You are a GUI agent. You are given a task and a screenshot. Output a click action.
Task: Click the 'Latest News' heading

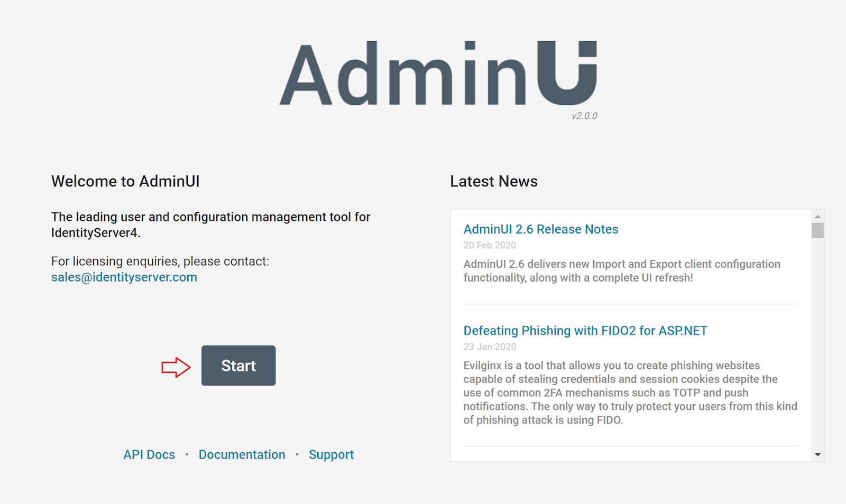494,181
